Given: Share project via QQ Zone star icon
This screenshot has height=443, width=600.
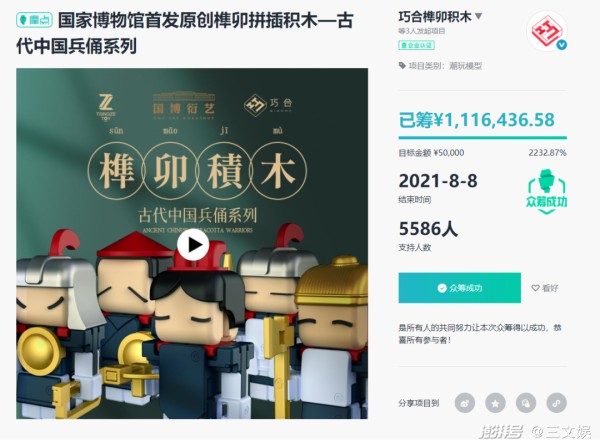Looking at the screenshot, I should point(495,403).
